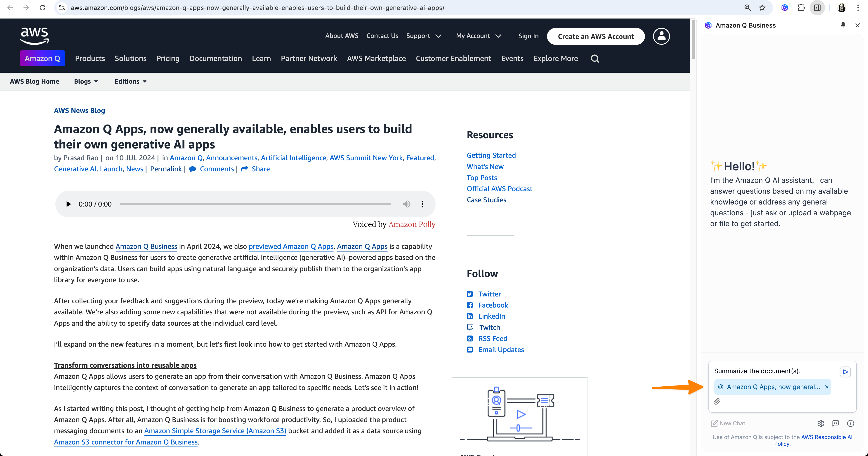Click Create an AWS Account button
Image resolution: width=868 pixels, height=456 pixels.
point(595,36)
